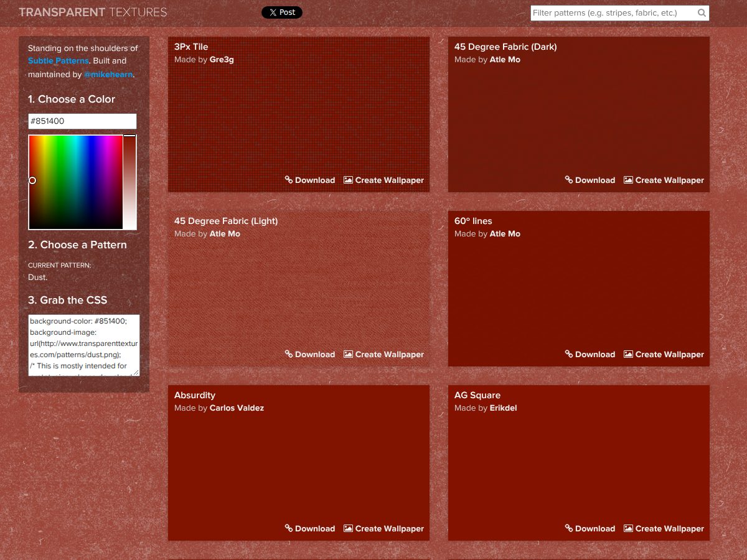
Task: Click the hex color input #851400
Action: 82,121
